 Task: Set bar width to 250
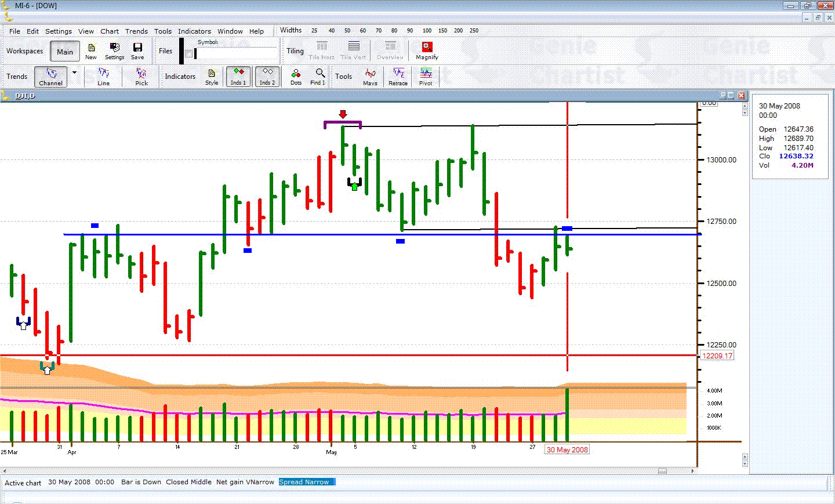pyautogui.click(x=474, y=31)
